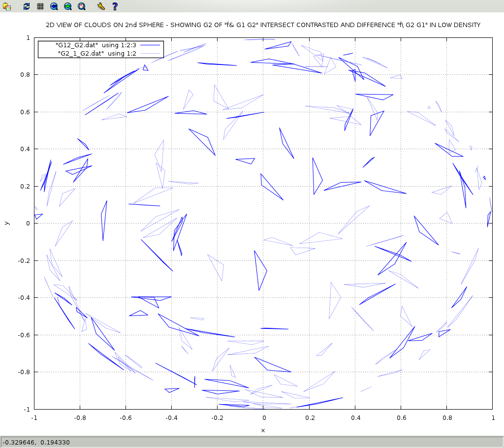
Task: Open terminal configuration wrench icon
Action: 101,6
